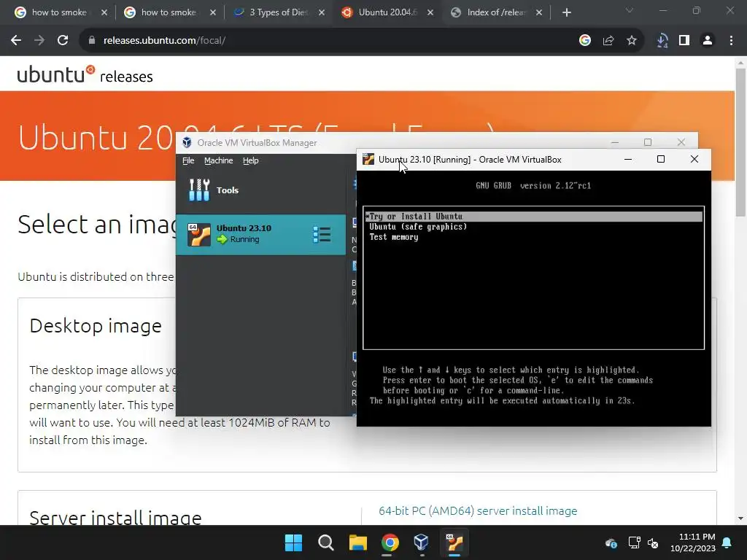The image size is (747, 560).
Task: Open Chrome from the taskbar
Action: click(x=390, y=542)
